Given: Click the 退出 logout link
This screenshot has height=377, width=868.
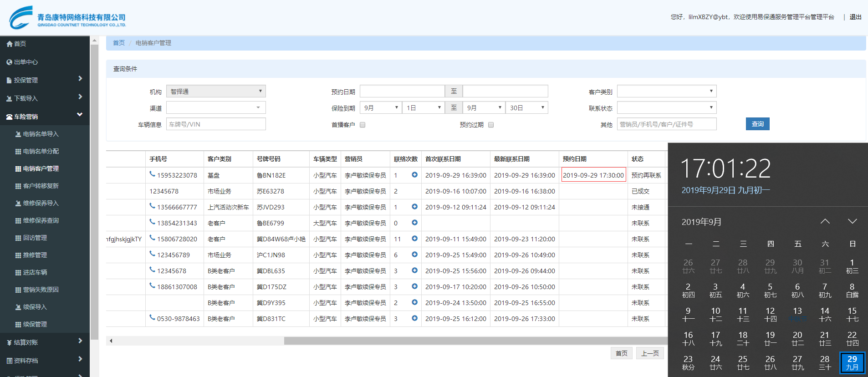Looking at the screenshot, I should click(855, 17).
